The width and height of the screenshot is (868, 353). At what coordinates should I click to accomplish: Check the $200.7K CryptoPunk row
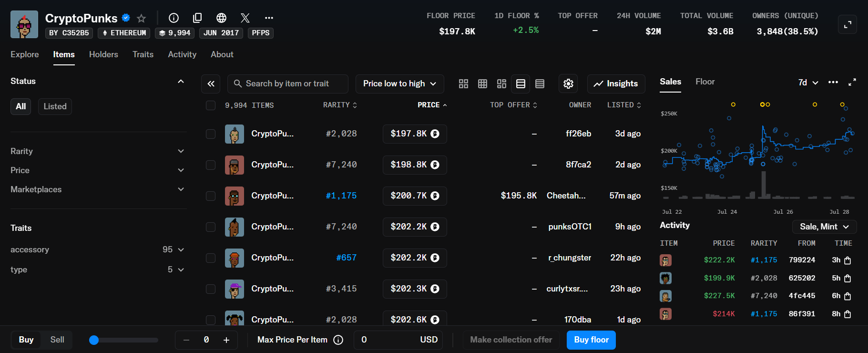(x=211, y=196)
